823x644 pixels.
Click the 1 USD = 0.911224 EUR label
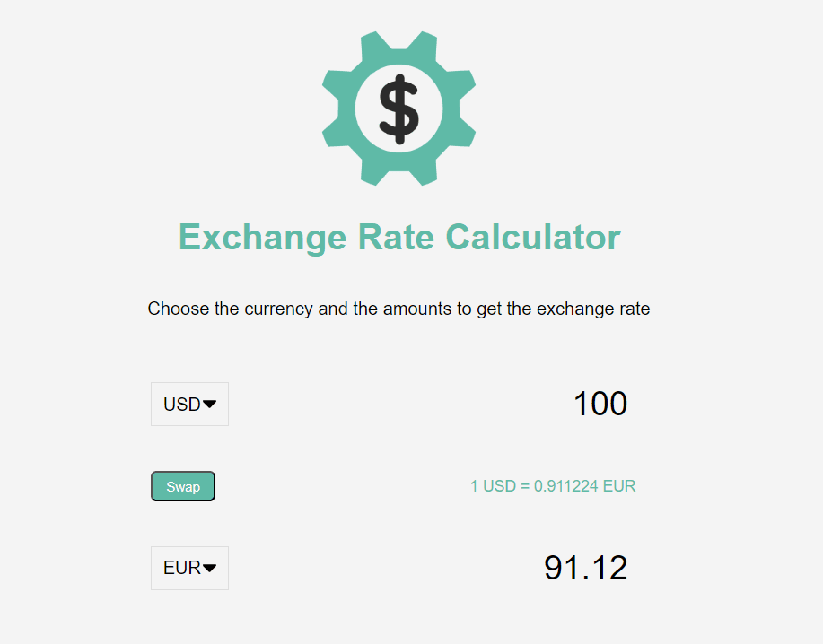coord(553,485)
